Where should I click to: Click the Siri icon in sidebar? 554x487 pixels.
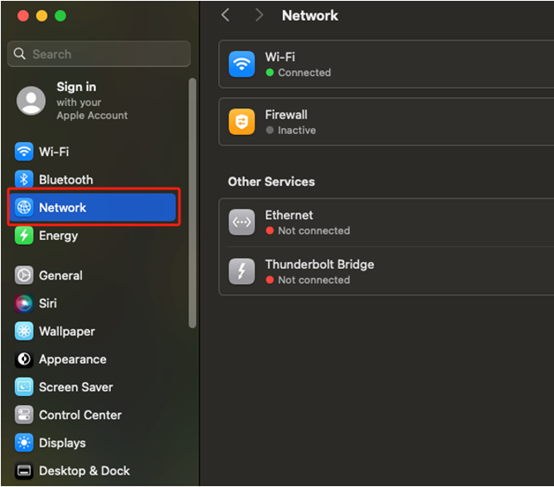tap(24, 303)
